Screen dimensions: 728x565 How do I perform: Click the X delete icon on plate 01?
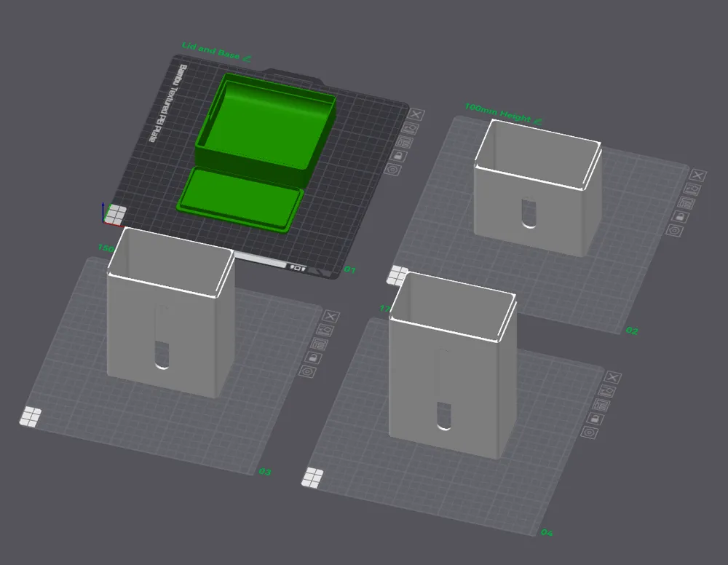click(416, 115)
